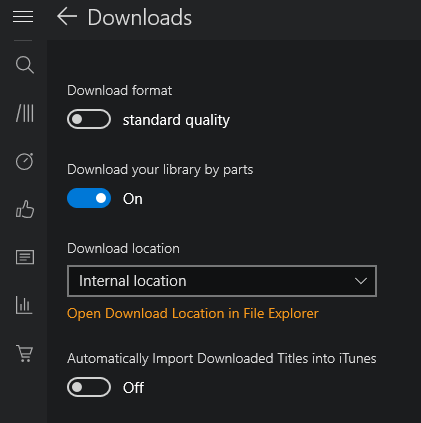Turn off Download your library by parts
The image size is (421, 423).
click(x=89, y=198)
